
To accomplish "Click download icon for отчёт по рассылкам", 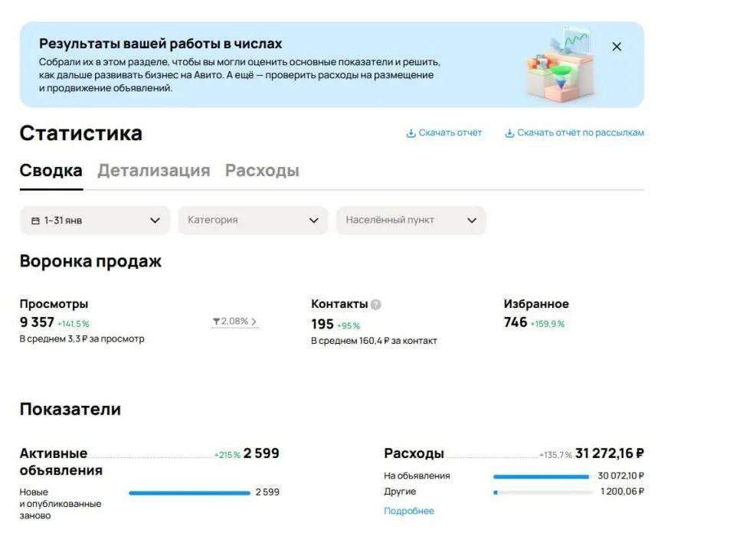I will tap(509, 133).
